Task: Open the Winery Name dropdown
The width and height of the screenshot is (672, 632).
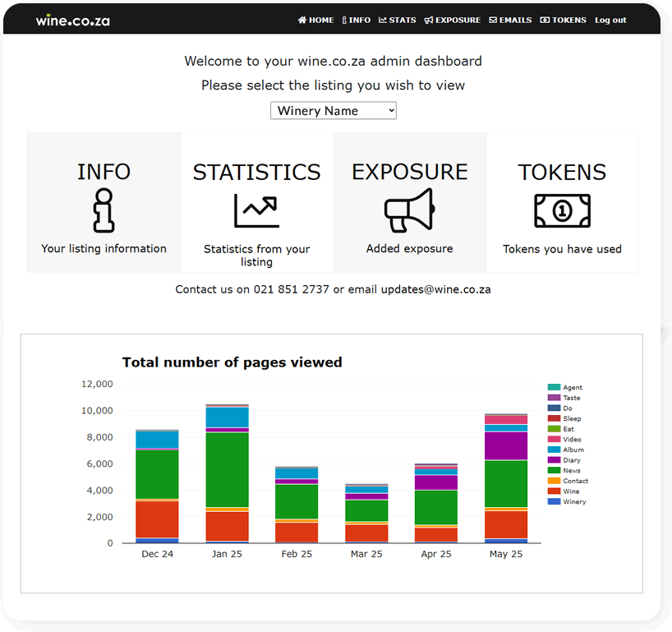Action: pos(333,110)
